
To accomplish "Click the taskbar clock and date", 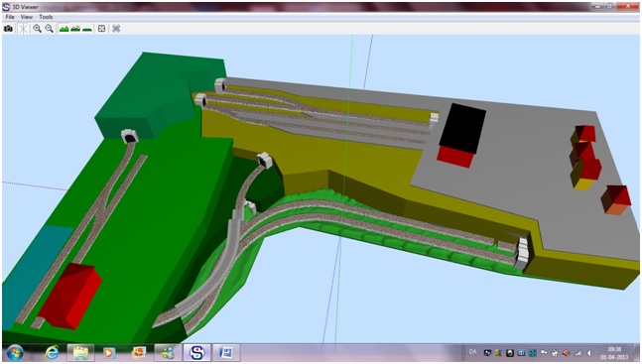I will coord(614,353).
